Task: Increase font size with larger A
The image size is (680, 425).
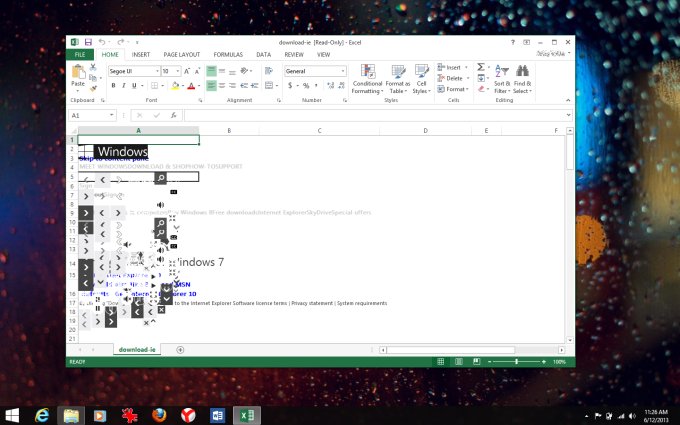Action: tap(187, 71)
